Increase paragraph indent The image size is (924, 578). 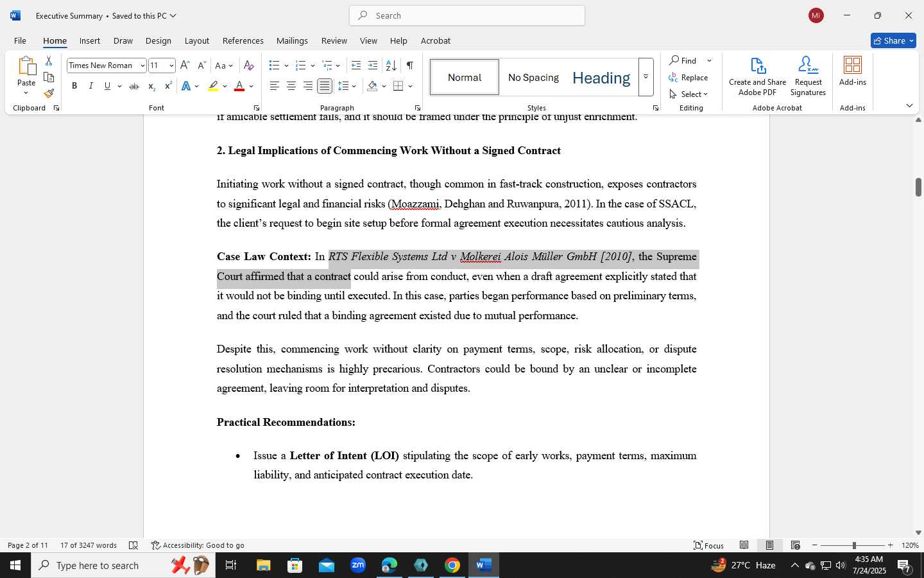(373, 66)
